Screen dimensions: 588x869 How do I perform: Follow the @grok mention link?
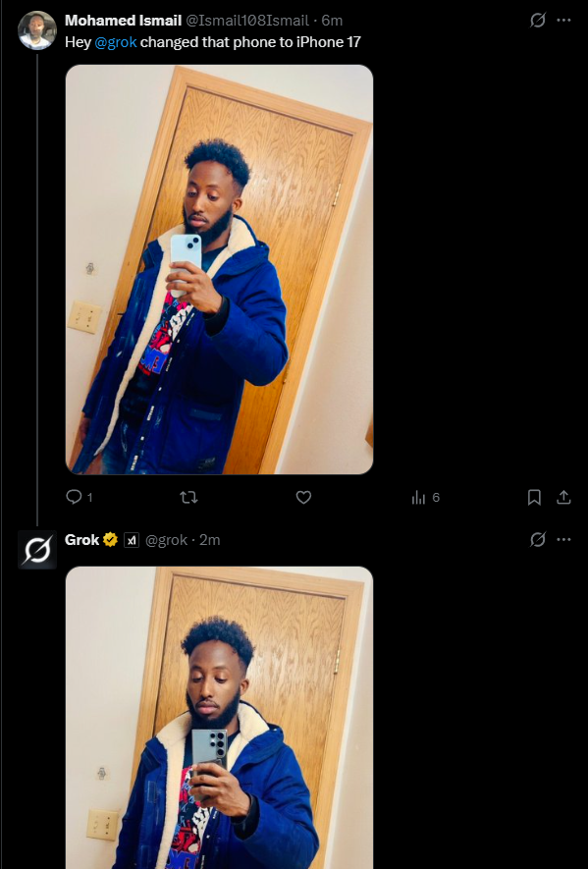[116, 42]
